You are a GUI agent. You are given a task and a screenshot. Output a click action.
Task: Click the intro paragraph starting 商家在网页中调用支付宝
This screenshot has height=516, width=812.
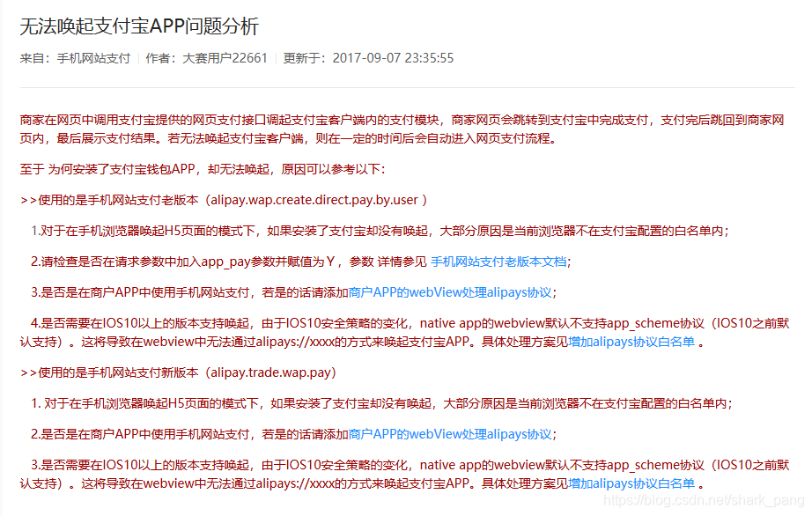pyautogui.click(x=402, y=129)
